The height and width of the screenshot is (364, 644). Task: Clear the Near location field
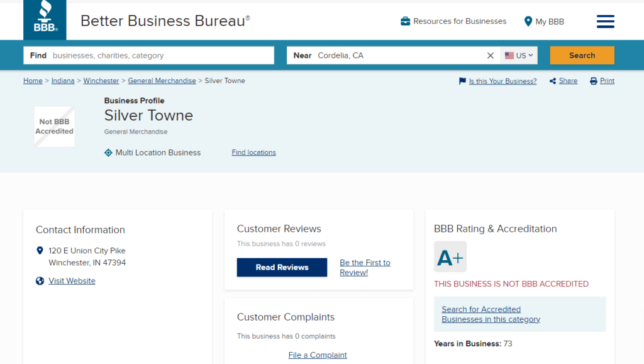tap(491, 55)
